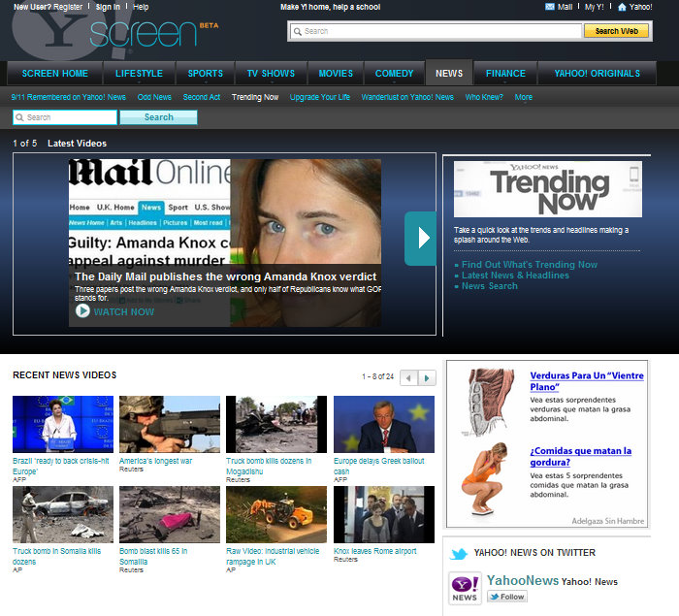679x616 pixels.
Task: Focus the top web search field
Action: click(x=436, y=31)
